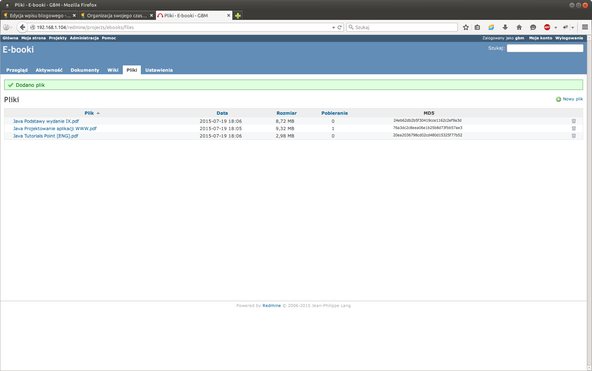Delete Java Tutorials Point [ENG].pdf with trash icon
The width and height of the screenshot is (592, 371).
coord(574,136)
